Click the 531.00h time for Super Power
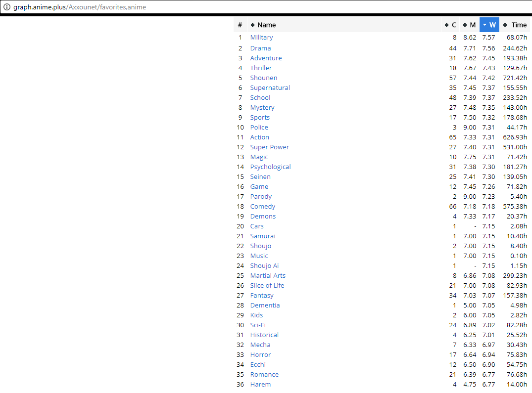This screenshot has width=532, height=393. [515, 147]
